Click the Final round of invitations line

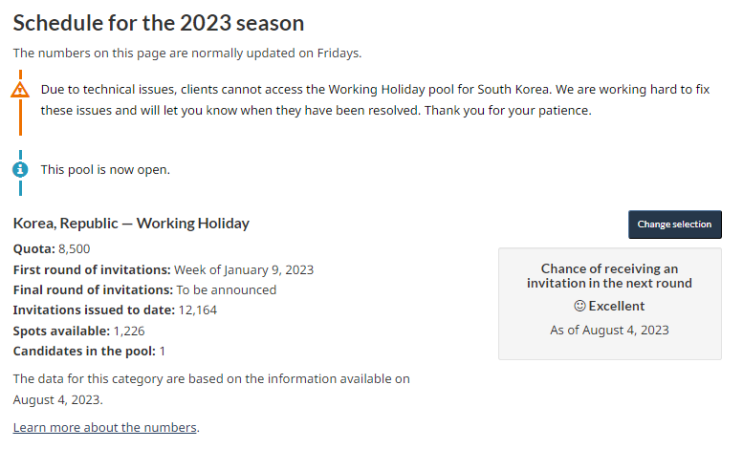(x=144, y=290)
